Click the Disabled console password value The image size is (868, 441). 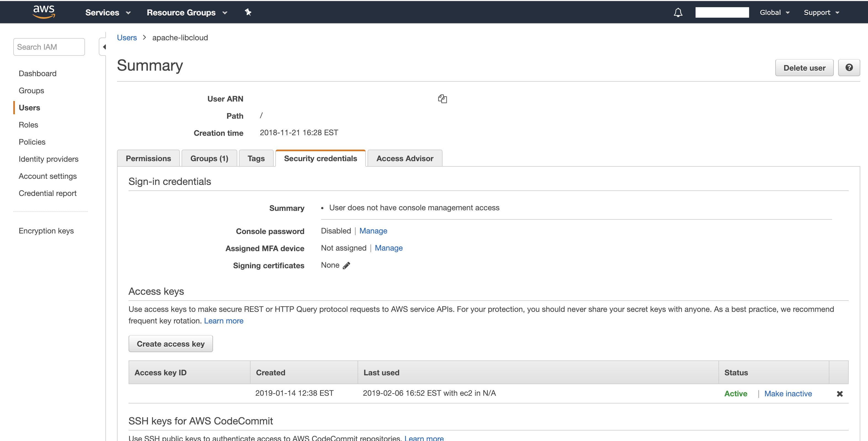336,231
